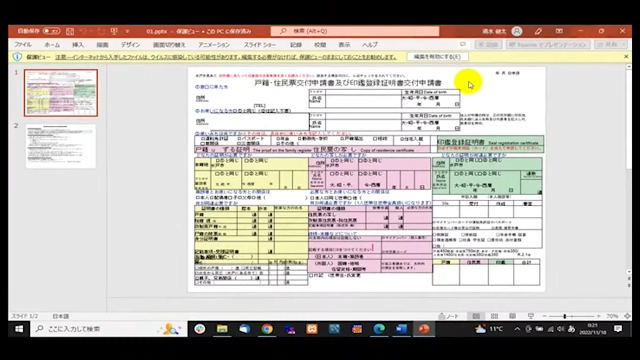This screenshot has width=640, height=360.
Task: Open the 共有 (Share) dropdown button
Action: [611, 44]
